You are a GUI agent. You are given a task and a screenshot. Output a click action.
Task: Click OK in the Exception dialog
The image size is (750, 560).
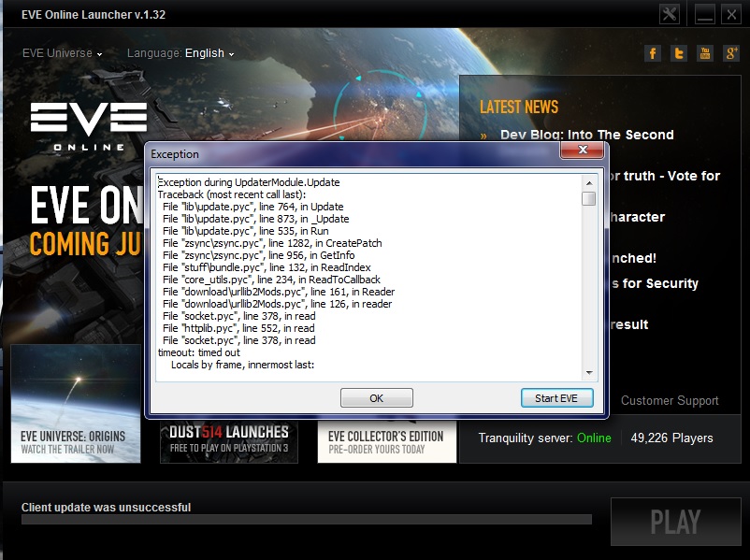(x=377, y=398)
